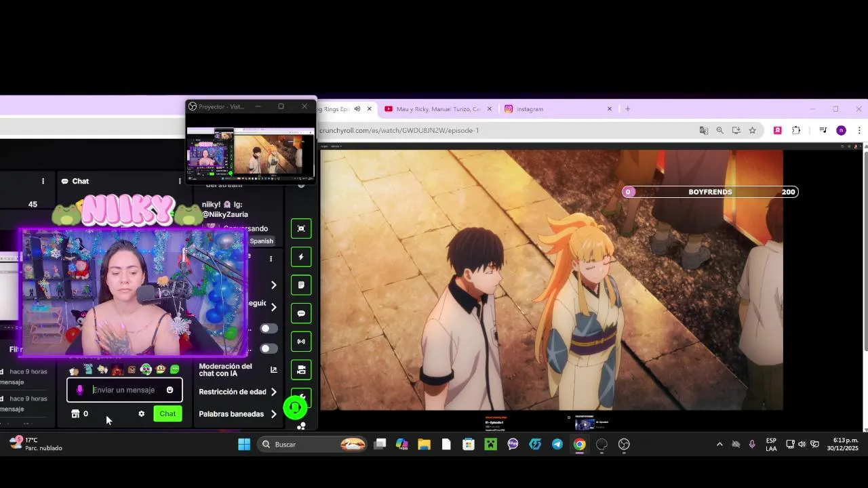Click the camera clip icon in sidebar
Screen dimensions: 868x488
(301, 370)
